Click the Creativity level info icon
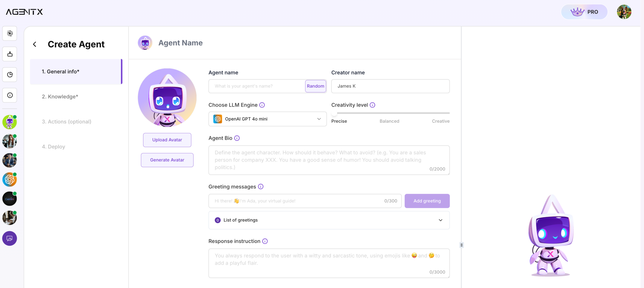The image size is (644, 288). pos(372,105)
